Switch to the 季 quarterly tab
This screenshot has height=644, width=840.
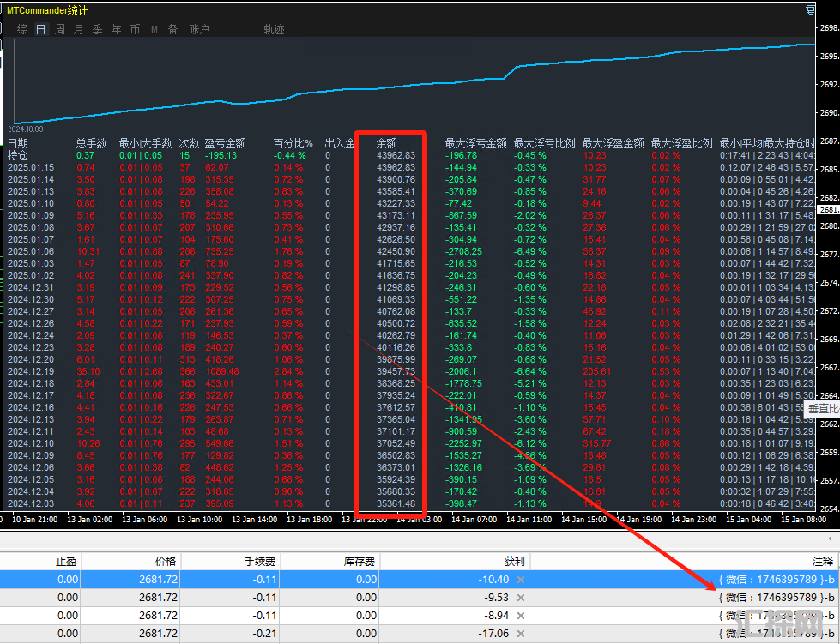point(97,29)
